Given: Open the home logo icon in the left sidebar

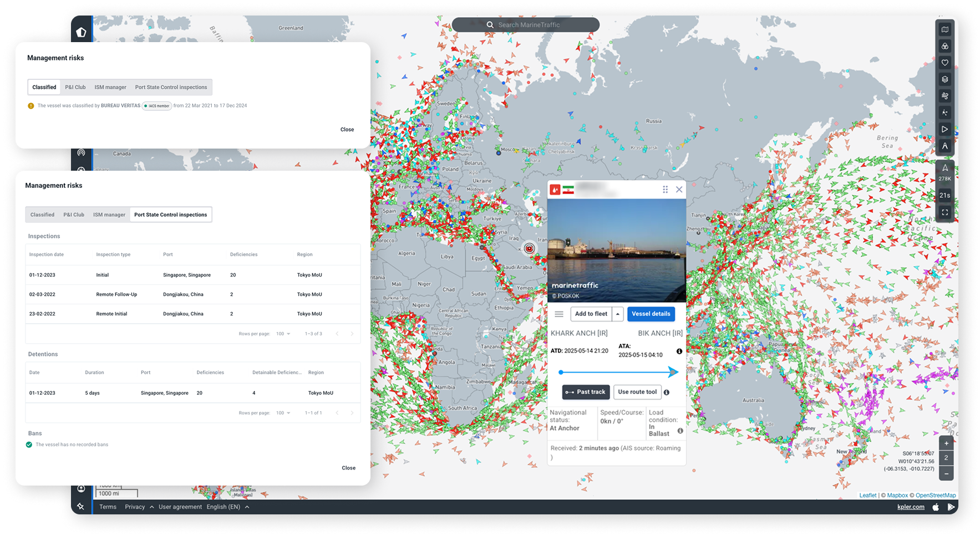Looking at the screenshot, I should (x=81, y=32).
